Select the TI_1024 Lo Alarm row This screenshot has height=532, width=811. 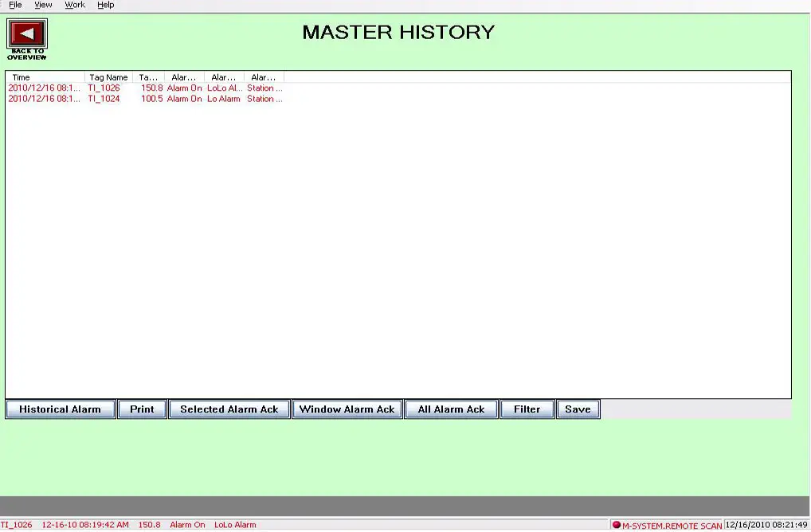pos(143,99)
